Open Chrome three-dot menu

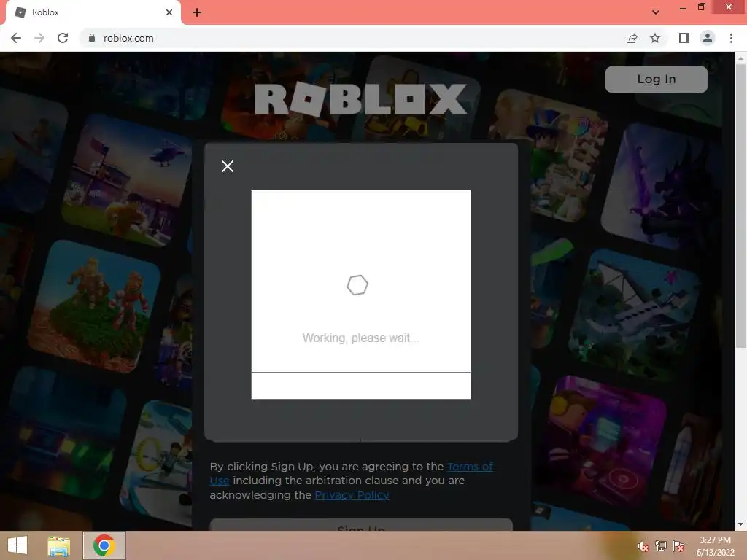coord(731,38)
